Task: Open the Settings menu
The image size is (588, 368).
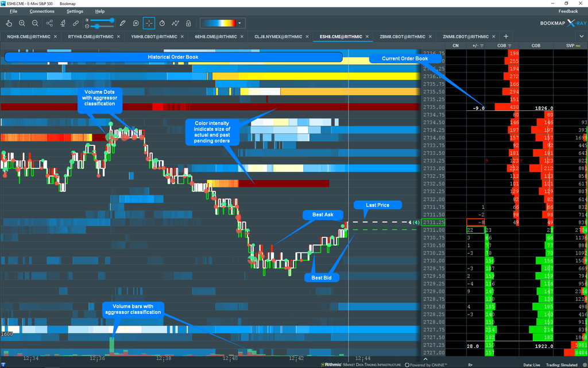Action: coord(75,11)
